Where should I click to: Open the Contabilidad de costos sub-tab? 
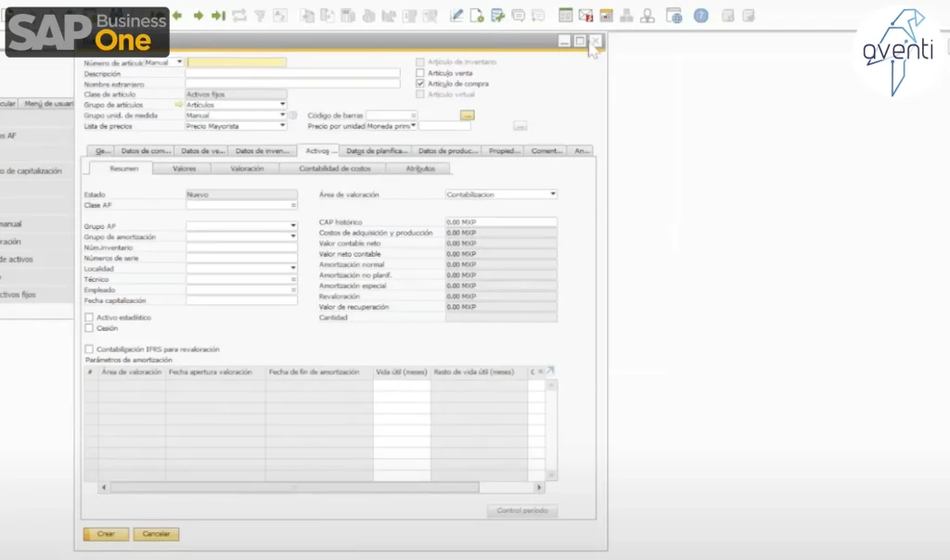coord(334,169)
